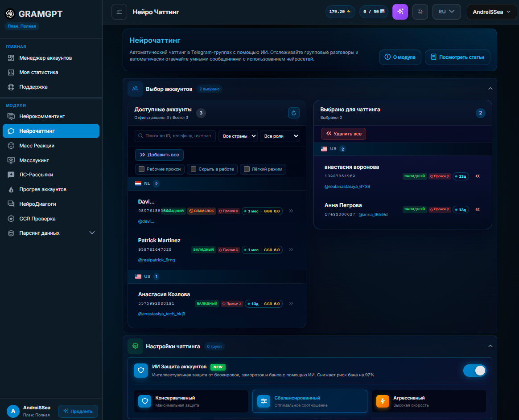Select the Консервативный protection mode
The image size is (519, 420).
191,401
